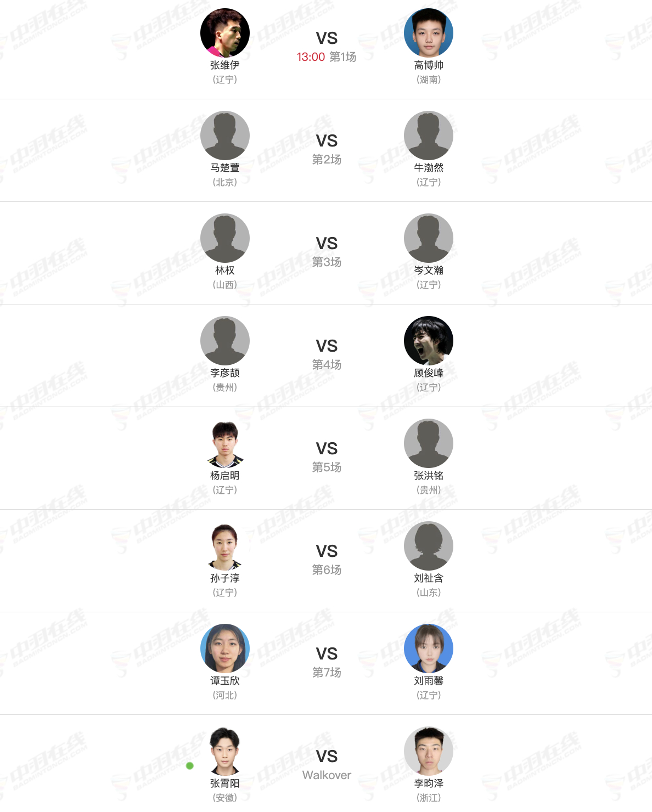This screenshot has width=652, height=812.
Task: Select 张洪铭's grey silhouette avatar
Action: click(429, 443)
